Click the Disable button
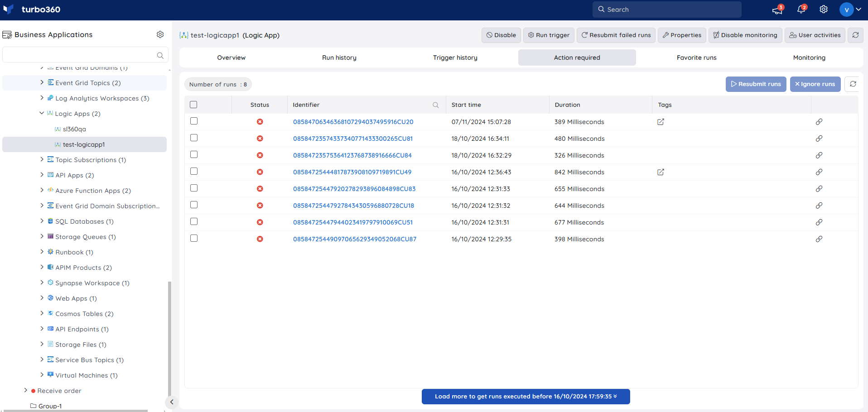 point(501,35)
